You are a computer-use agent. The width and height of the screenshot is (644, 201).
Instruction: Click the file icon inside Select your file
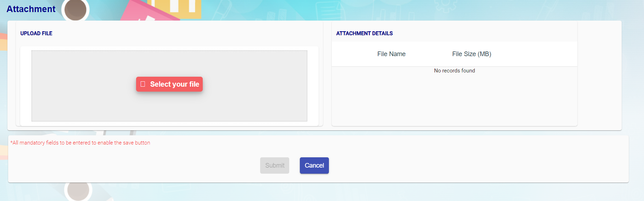[143, 84]
